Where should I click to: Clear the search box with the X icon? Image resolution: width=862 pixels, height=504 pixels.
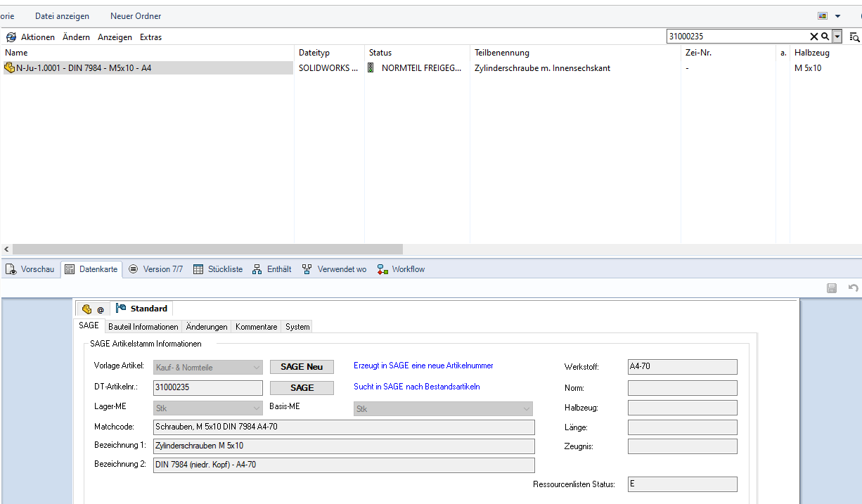coord(814,37)
